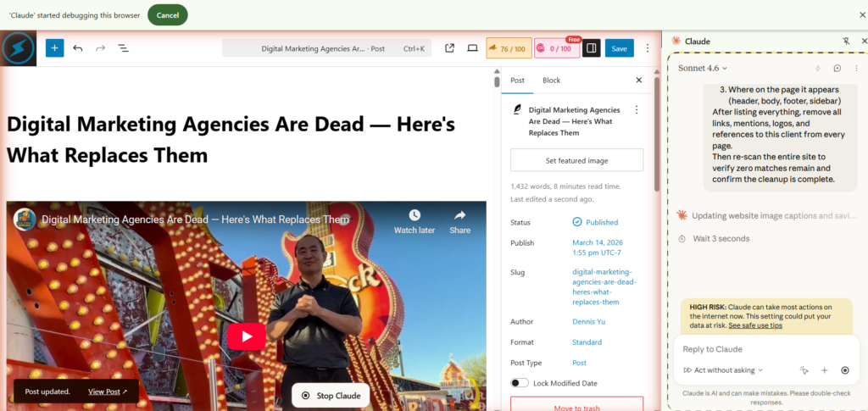Screen dimensions: 868x411
Task: Click the cursor select icon in reply box
Action: pos(804,370)
